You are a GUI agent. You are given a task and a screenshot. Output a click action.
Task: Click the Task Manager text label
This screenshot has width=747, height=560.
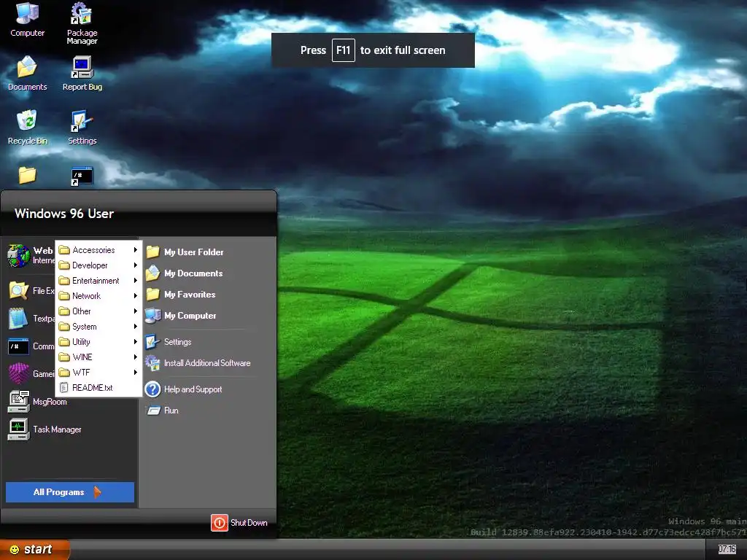pyautogui.click(x=57, y=429)
